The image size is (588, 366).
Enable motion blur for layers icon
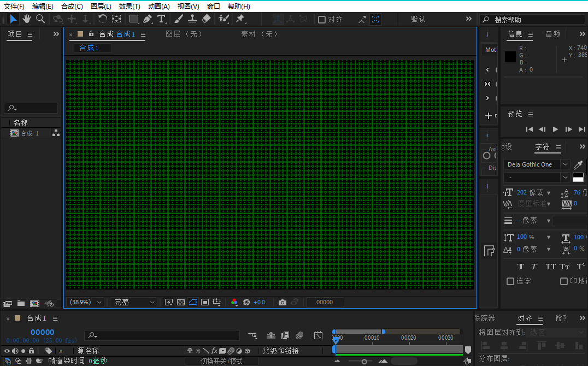[x=299, y=335]
